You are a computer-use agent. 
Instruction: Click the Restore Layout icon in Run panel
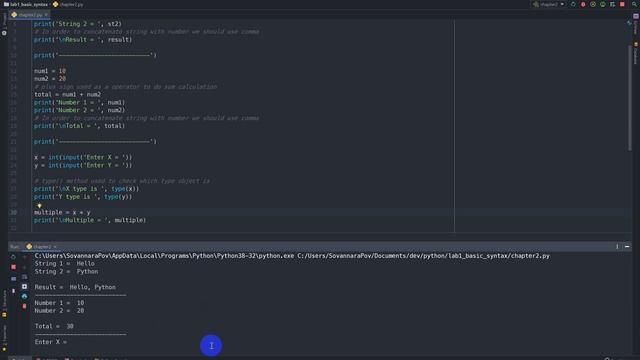click(x=13, y=278)
